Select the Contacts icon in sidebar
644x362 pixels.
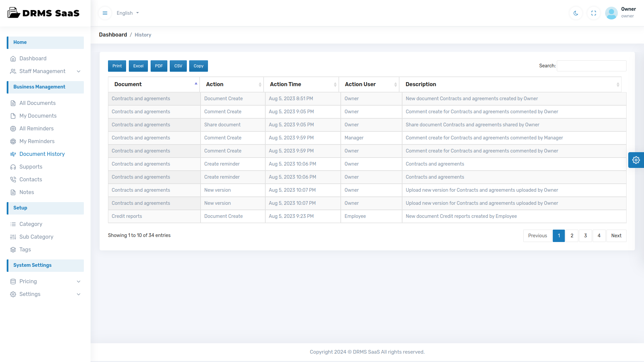pos(13,179)
